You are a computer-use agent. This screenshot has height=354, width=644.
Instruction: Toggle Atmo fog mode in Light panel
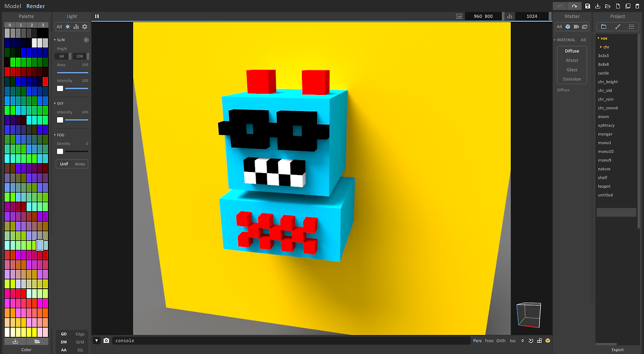tap(79, 163)
